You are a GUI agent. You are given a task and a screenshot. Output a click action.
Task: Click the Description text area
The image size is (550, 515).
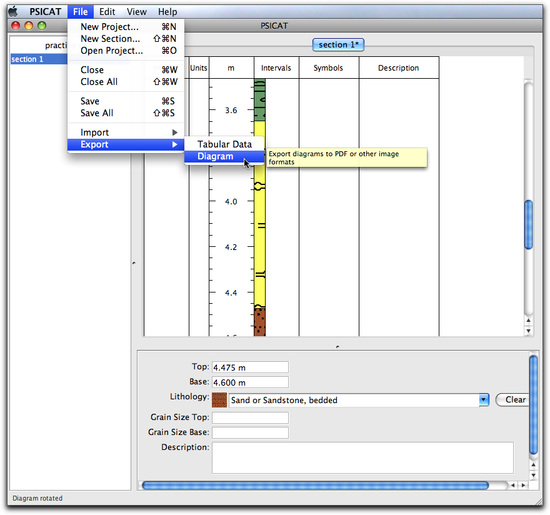click(362, 458)
